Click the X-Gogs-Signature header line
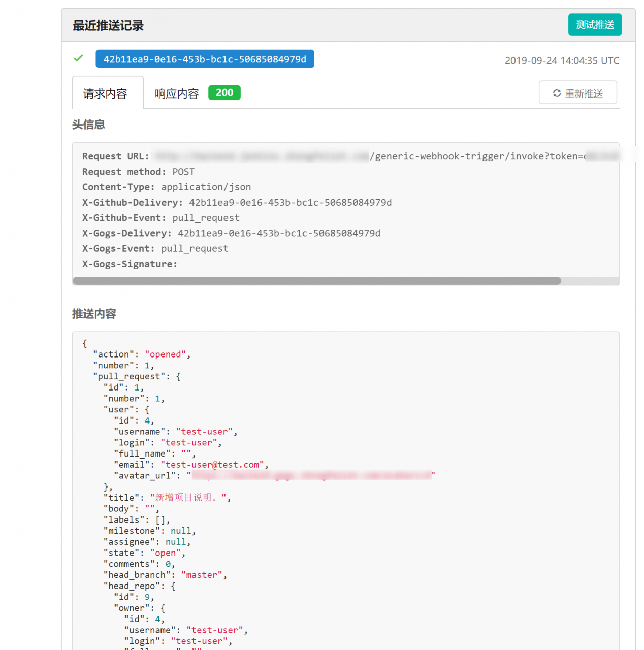Image resolution: width=644 pixels, height=650 pixels. (130, 264)
